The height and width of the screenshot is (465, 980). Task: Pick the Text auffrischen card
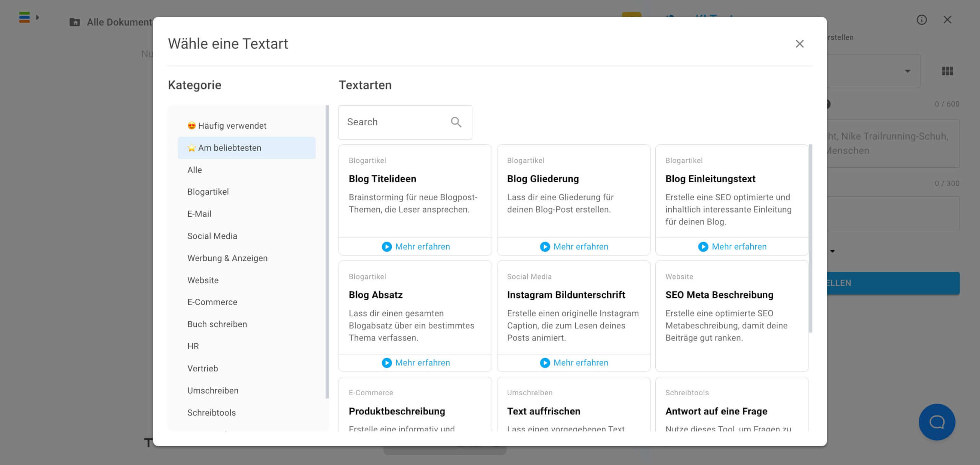click(x=573, y=404)
